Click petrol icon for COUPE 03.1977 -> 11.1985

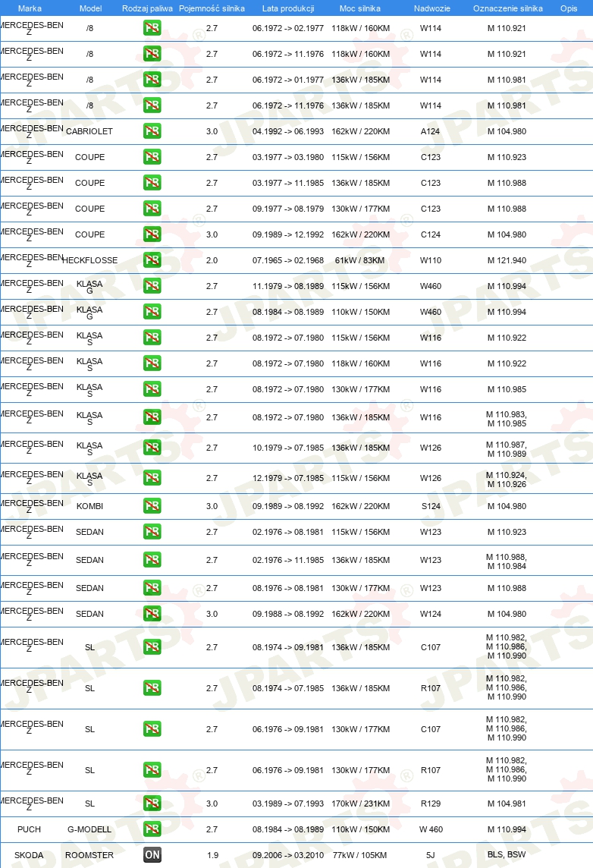pyautogui.click(x=152, y=183)
